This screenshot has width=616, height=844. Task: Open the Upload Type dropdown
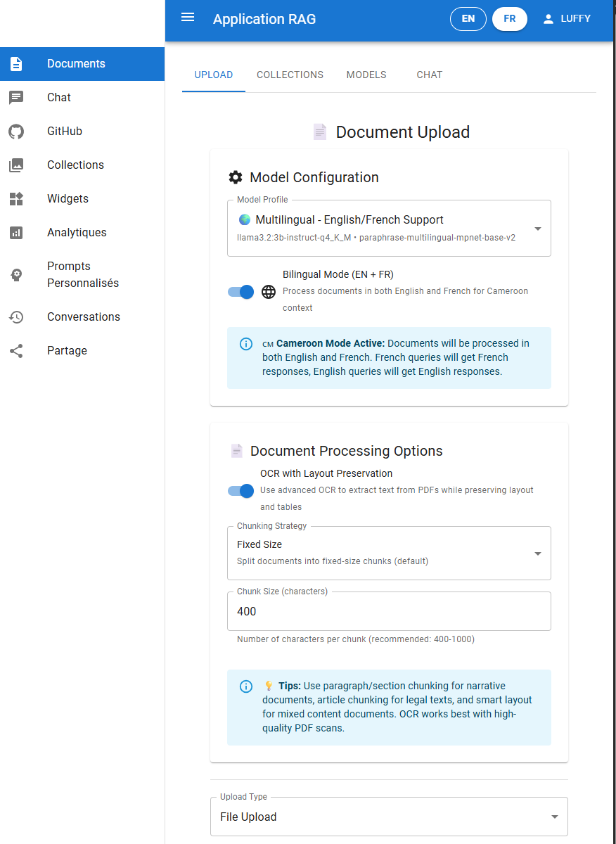389,817
